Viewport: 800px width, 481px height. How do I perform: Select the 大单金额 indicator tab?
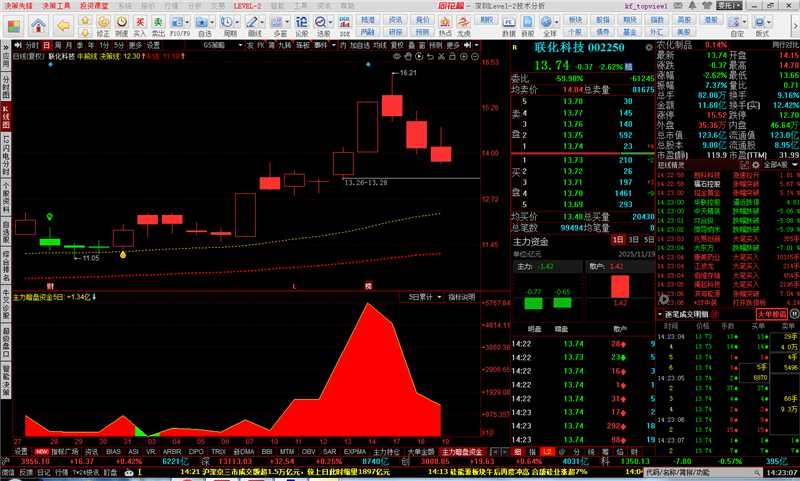pyautogui.click(x=421, y=452)
